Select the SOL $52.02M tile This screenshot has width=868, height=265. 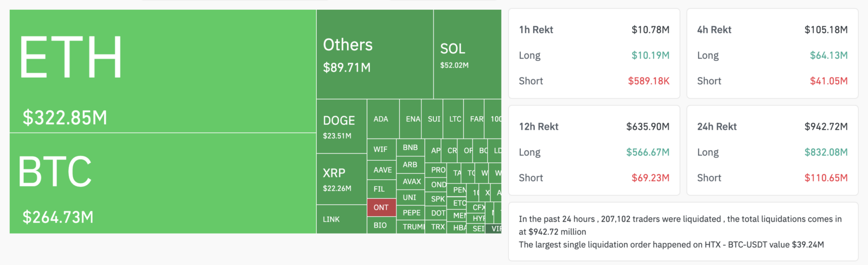468,54
